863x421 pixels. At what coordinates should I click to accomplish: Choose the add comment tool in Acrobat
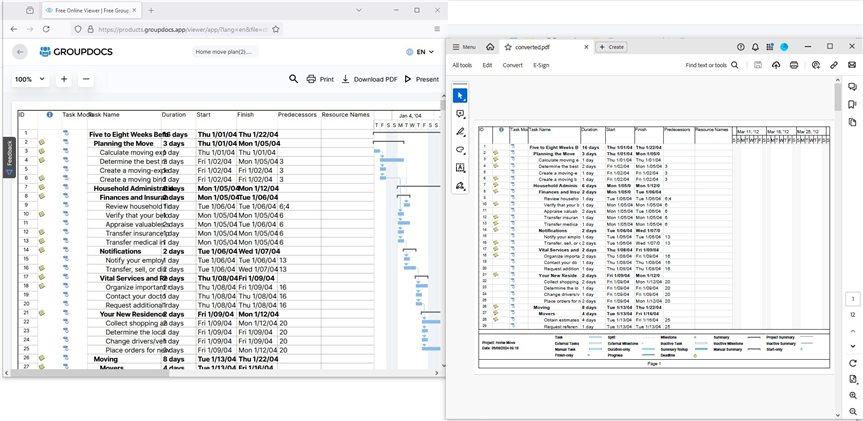(460, 114)
